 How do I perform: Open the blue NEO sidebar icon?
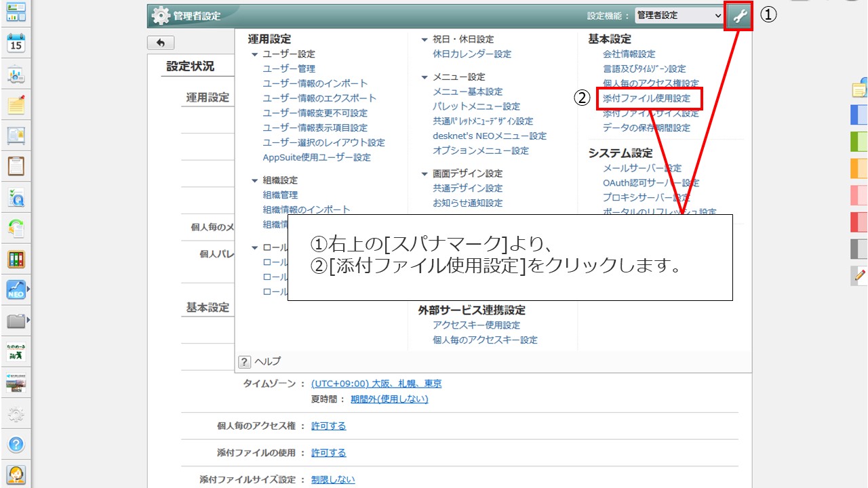coord(16,290)
